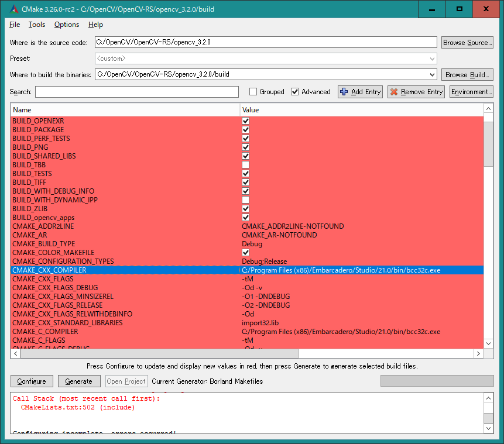Enable the BUILD_TBB option
504x444 pixels.
tap(245, 164)
